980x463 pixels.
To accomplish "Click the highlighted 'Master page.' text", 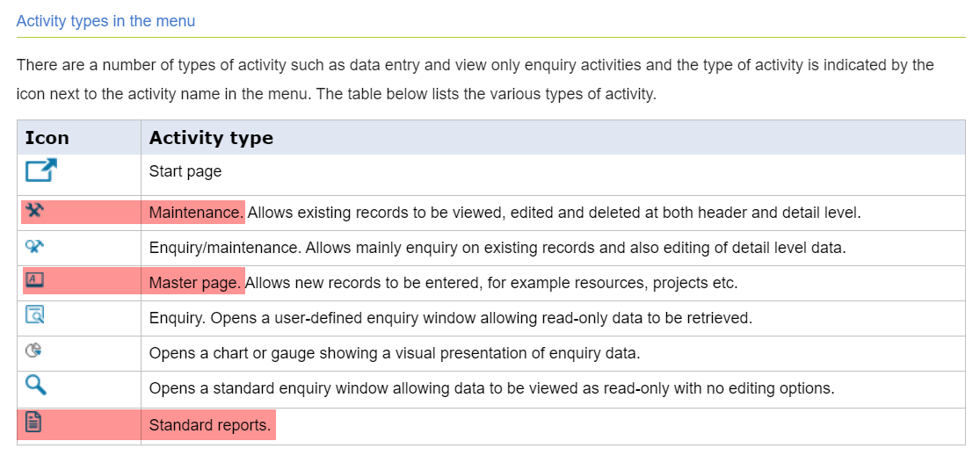I will tap(195, 283).
